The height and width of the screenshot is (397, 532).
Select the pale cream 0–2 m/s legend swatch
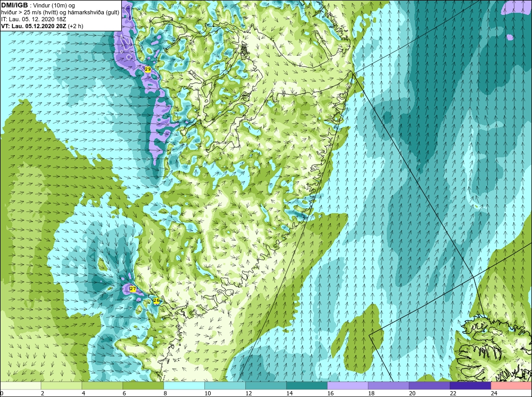pos(20,385)
